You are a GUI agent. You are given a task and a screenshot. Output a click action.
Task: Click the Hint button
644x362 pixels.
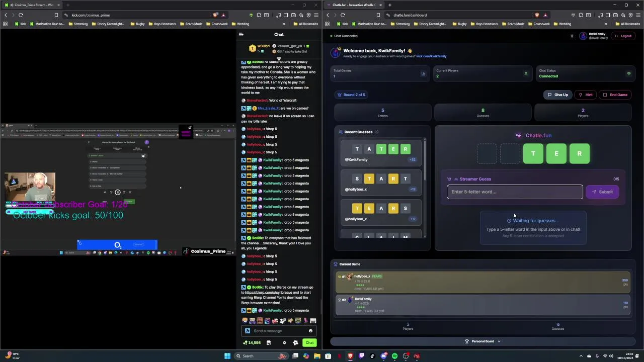[x=586, y=95]
